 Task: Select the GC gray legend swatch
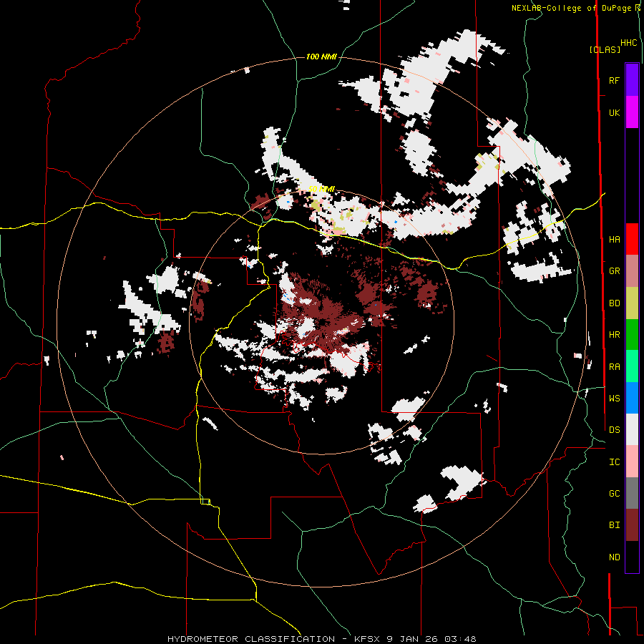click(632, 493)
